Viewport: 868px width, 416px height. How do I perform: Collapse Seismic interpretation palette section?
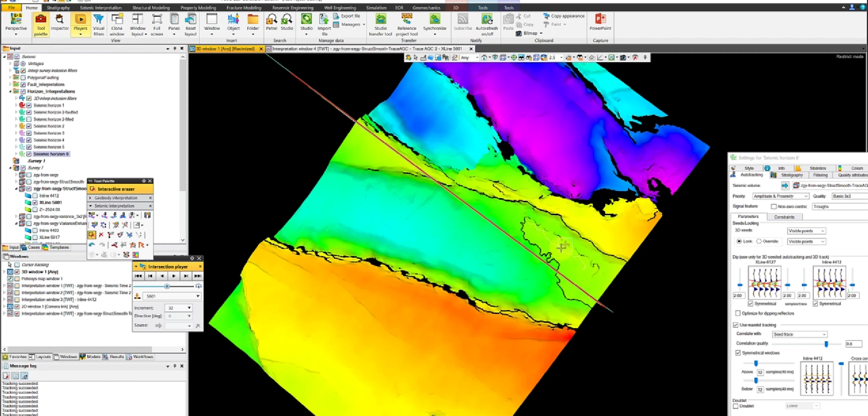point(91,206)
